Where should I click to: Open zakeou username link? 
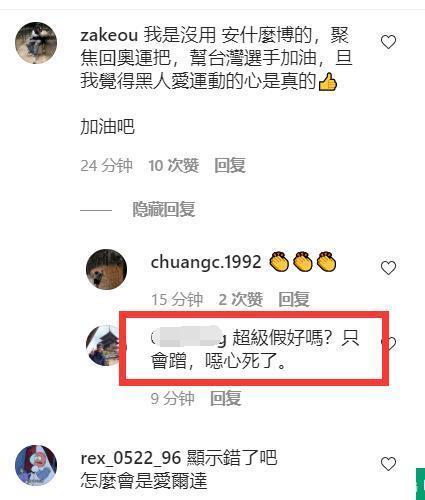[x=109, y=35]
